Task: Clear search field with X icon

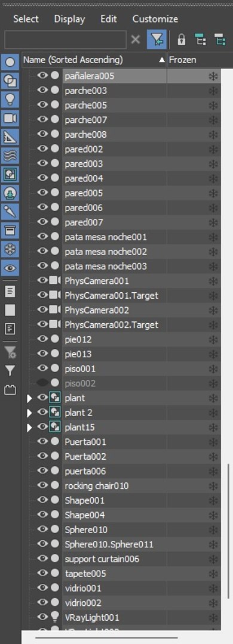Action: (136, 40)
